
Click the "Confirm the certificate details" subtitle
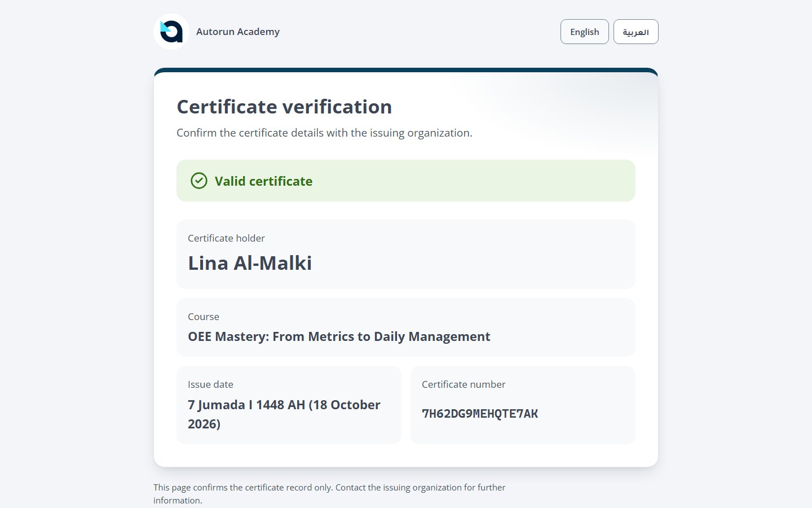point(324,133)
